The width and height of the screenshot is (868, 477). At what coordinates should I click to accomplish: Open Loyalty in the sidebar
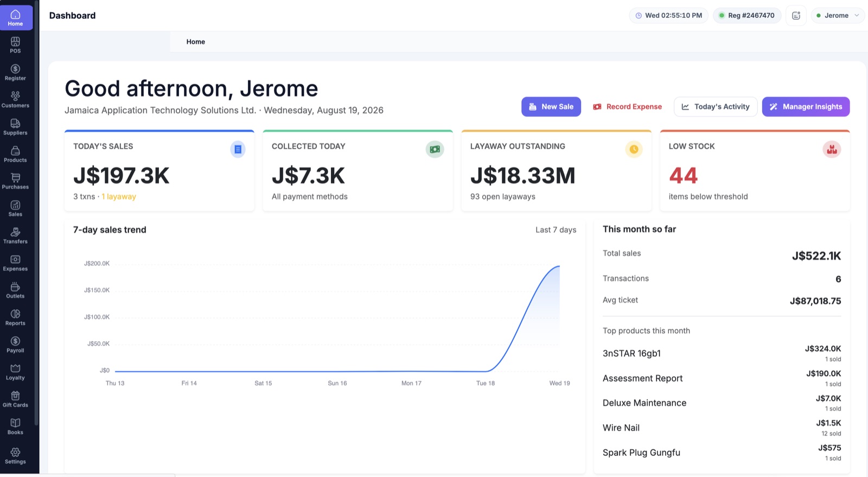[15, 372]
